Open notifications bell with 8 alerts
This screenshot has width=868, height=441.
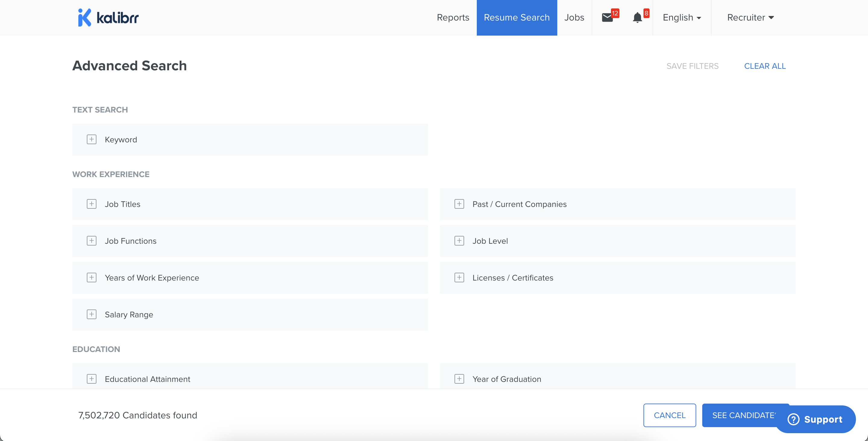(x=637, y=17)
